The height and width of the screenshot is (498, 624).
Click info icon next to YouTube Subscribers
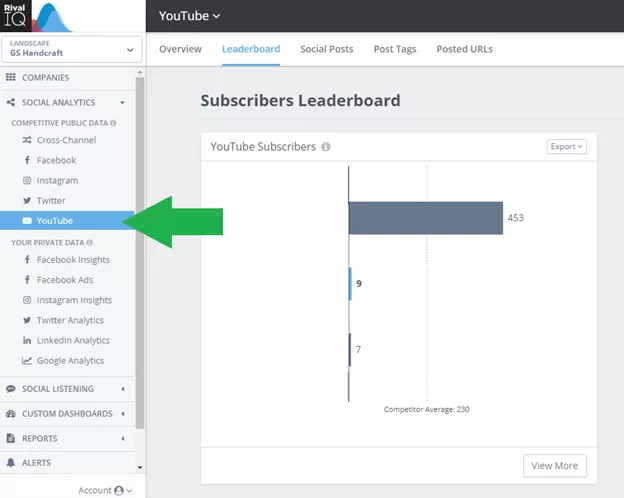point(326,146)
